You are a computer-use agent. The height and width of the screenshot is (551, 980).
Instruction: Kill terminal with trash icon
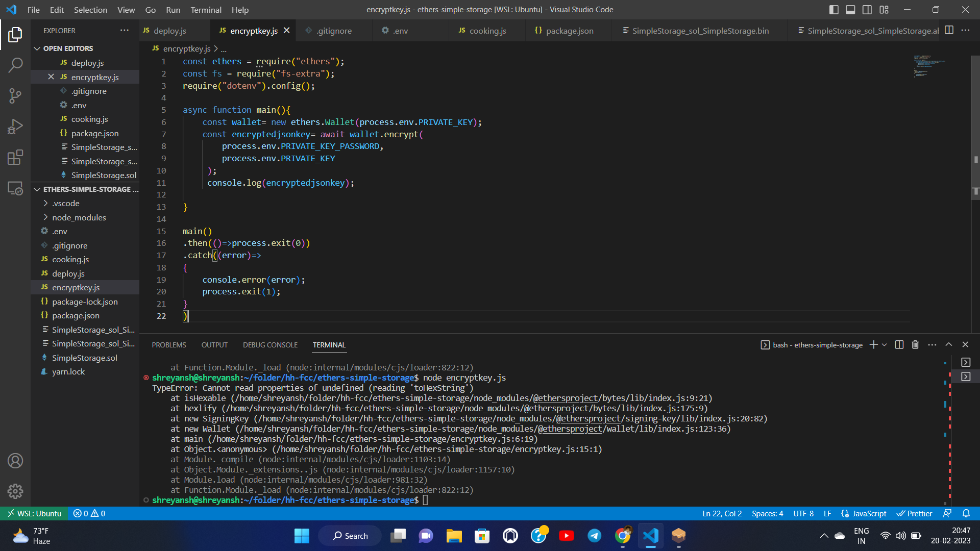[x=915, y=345]
